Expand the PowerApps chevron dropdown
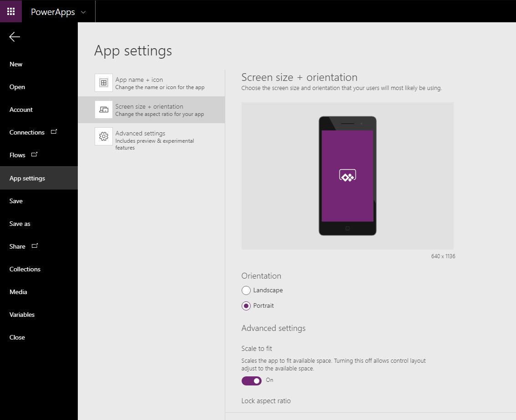This screenshot has width=516, height=420. pos(83,12)
